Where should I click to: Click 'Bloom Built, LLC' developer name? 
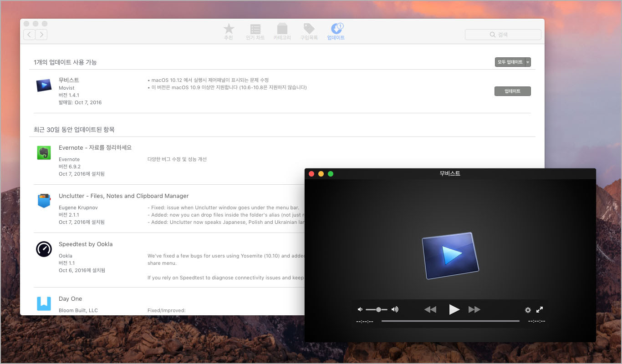point(78,310)
